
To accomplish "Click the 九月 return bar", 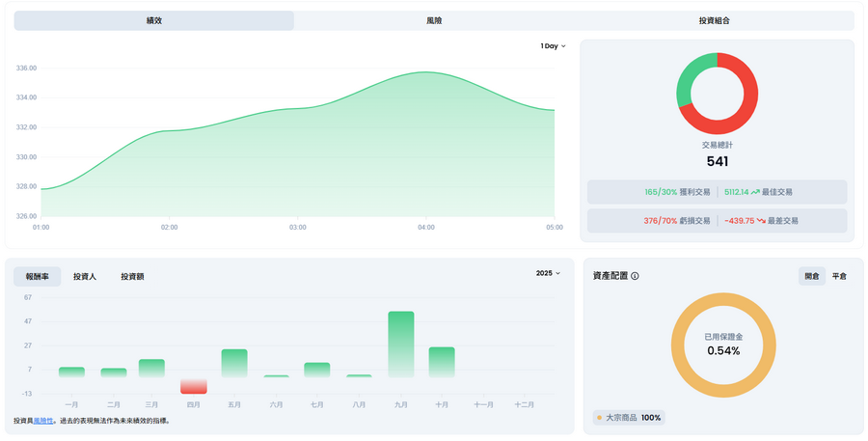I will 401,345.
